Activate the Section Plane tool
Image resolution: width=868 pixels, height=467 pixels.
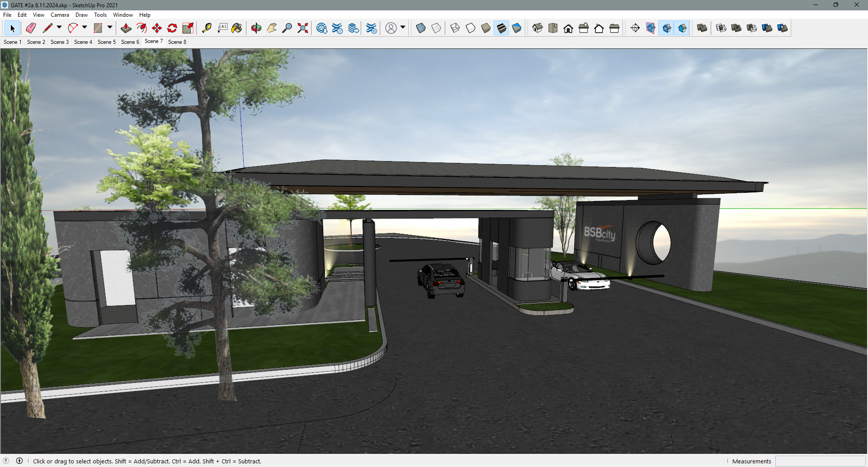(635, 28)
